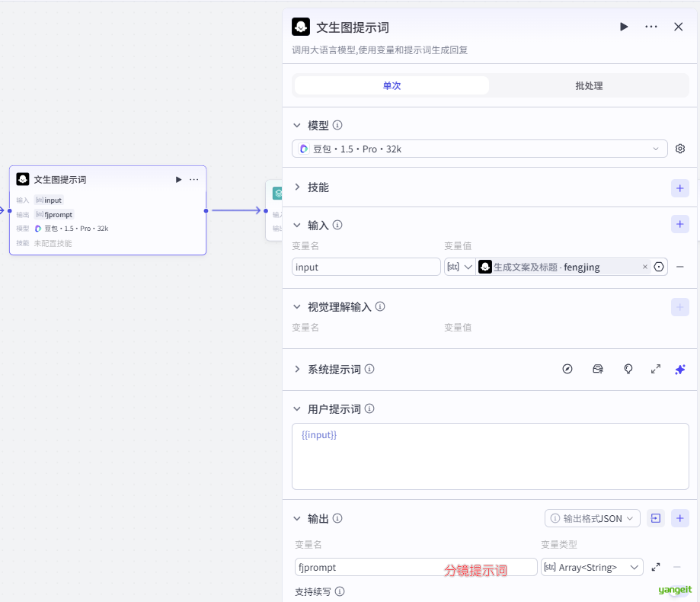Open the more options menu in panel header

[x=650, y=27]
